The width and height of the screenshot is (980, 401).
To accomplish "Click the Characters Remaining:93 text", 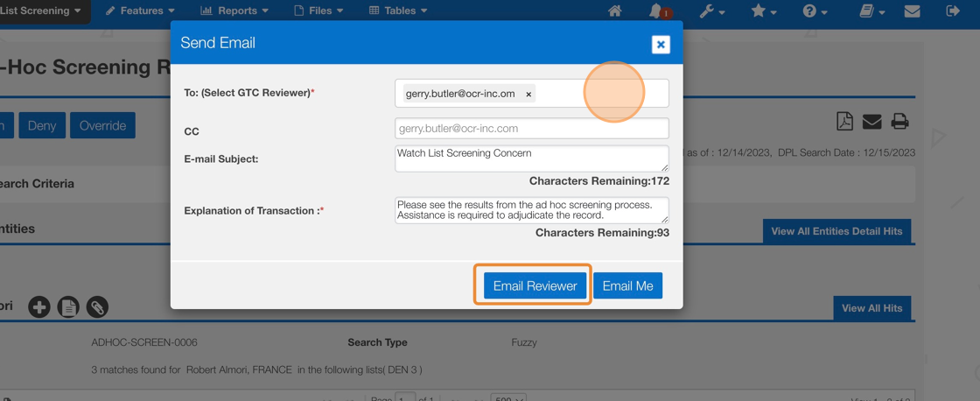I will 603,232.
